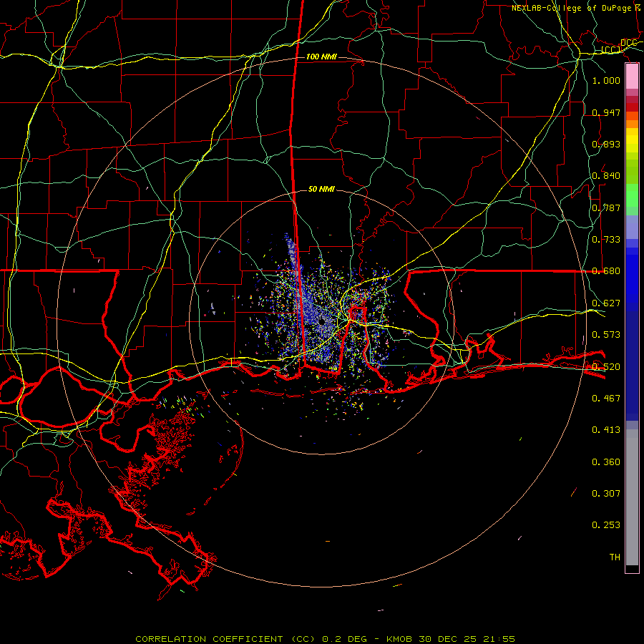Select the 0.947 value on the color scale
Image resolution: width=644 pixels, height=644 pixels.
click(606, 112)
